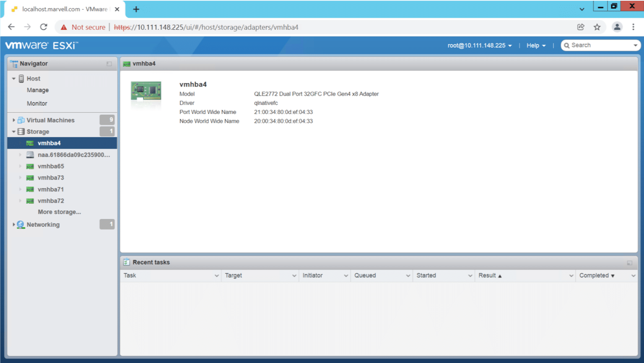Click the Port World Wide Name value 21:00:34:80:0d:ef:04:33
Viewport: 644px width, 363px height.
283,112
